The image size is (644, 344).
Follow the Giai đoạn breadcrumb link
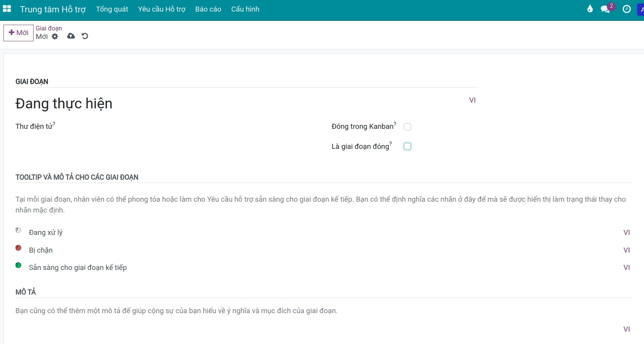(x=49, y=28)
